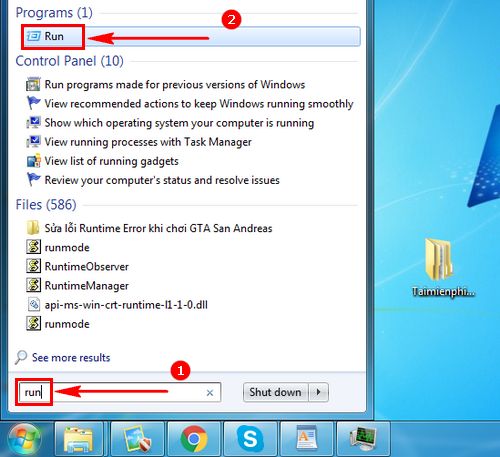
Task: Open the RuntimeObserver file
Action: (x=87, y=267)
